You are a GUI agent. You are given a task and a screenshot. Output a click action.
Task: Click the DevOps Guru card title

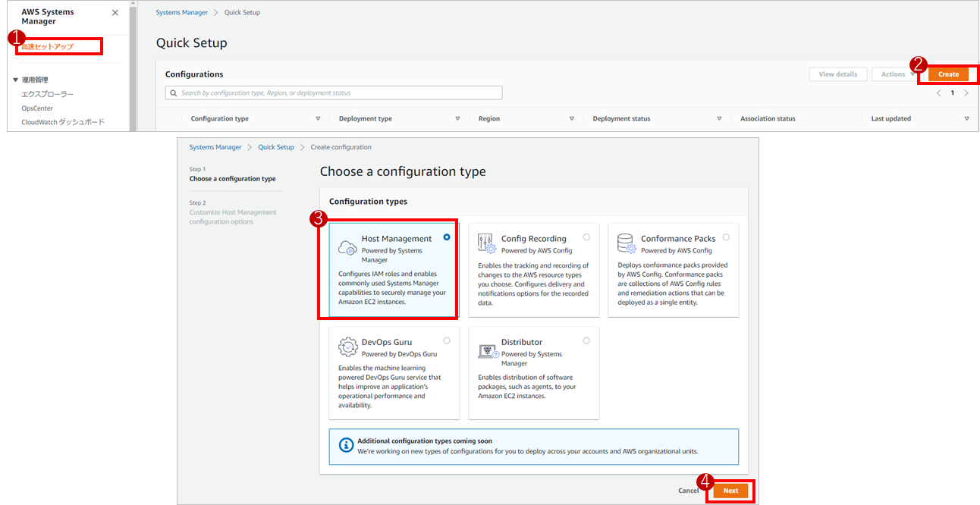(x=387, y=342)
